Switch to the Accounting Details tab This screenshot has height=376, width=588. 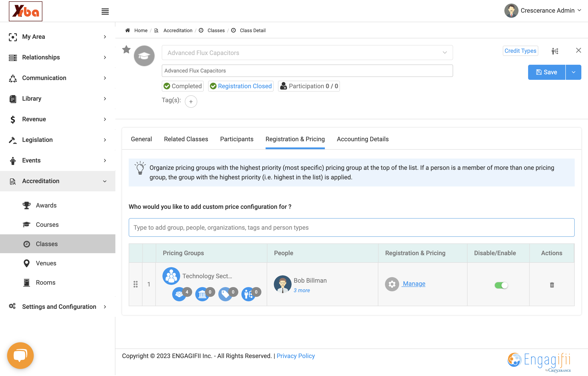pyautogui.click(x=363, y=139)
